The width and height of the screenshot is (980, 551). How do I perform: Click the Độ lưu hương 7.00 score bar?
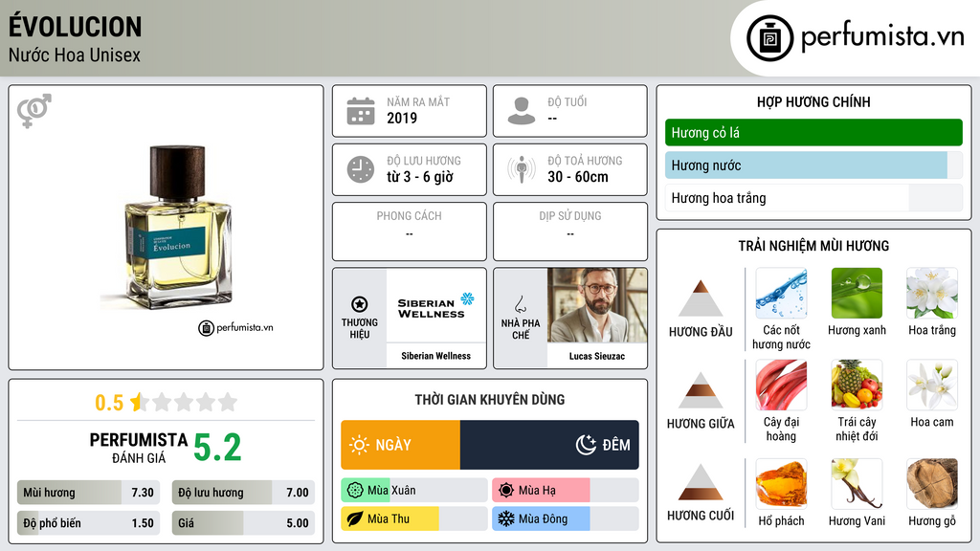pos(243,493)
